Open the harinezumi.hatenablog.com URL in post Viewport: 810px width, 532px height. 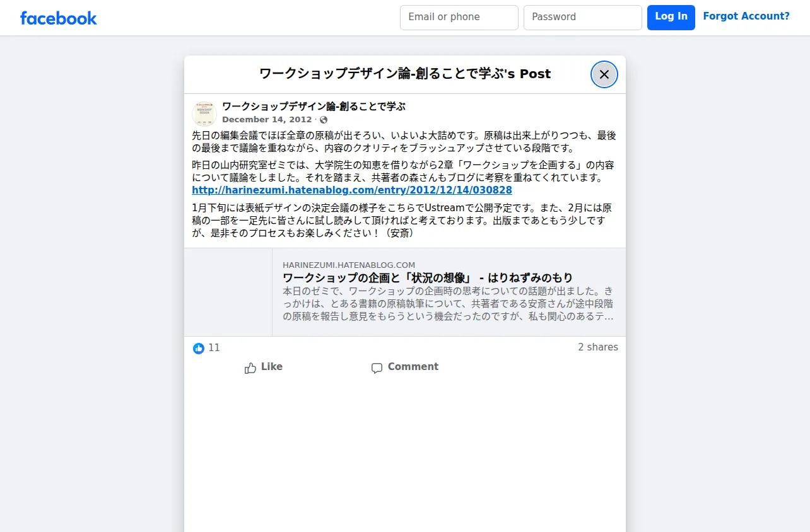pos(352,190)
